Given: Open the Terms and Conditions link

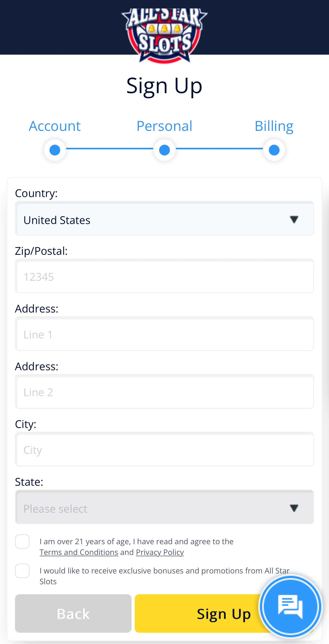Looking at the screenshot, I should pos(79,552).
